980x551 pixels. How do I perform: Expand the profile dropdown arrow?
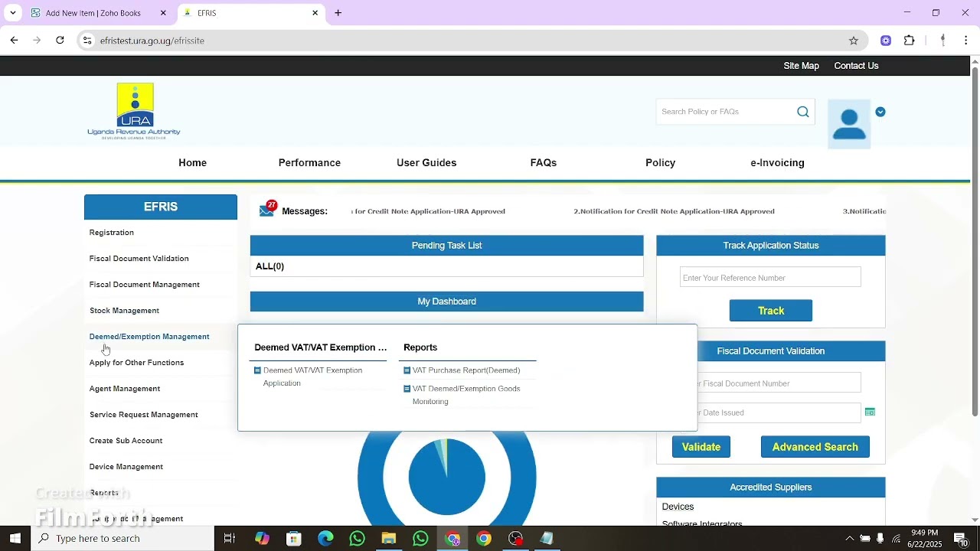pyautogui.click(x=880, y=112)
